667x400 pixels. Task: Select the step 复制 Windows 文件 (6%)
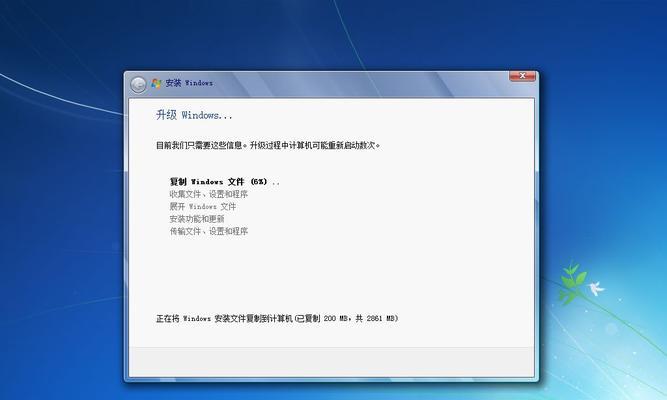(225, 182)
